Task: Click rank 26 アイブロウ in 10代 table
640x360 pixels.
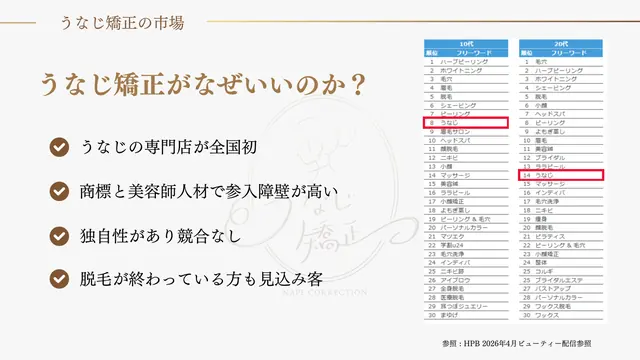Action: 466,280
